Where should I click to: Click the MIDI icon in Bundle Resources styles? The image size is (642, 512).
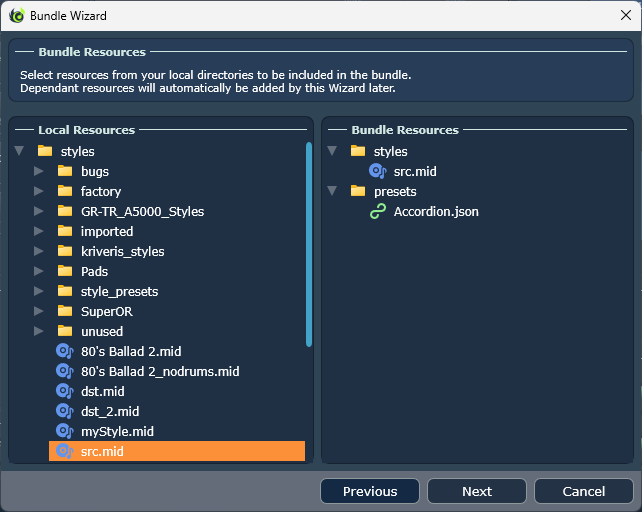(378, 171)
